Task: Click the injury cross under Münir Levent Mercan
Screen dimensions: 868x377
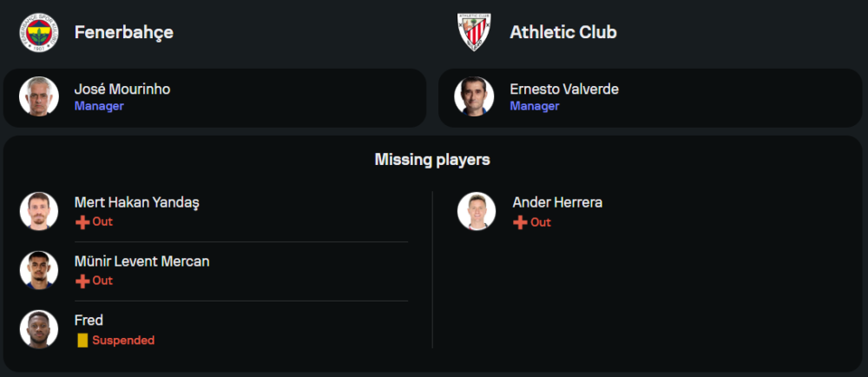Action: [x=82, y=281]
